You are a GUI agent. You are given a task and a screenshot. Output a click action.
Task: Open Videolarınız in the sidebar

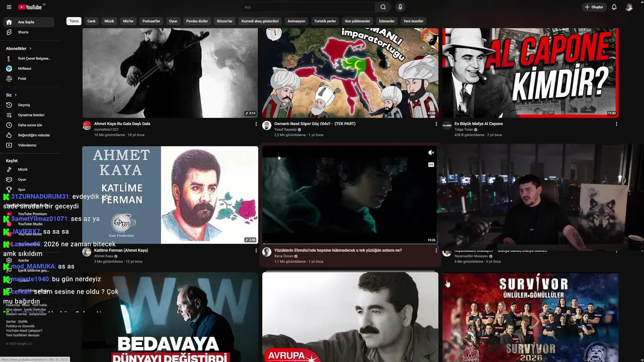coord(28,145)
